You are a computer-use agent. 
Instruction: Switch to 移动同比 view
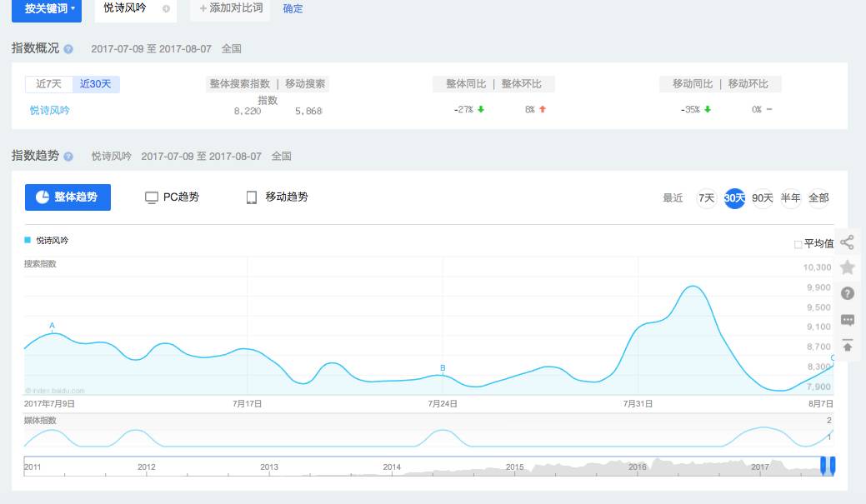(x=693, y=84)
